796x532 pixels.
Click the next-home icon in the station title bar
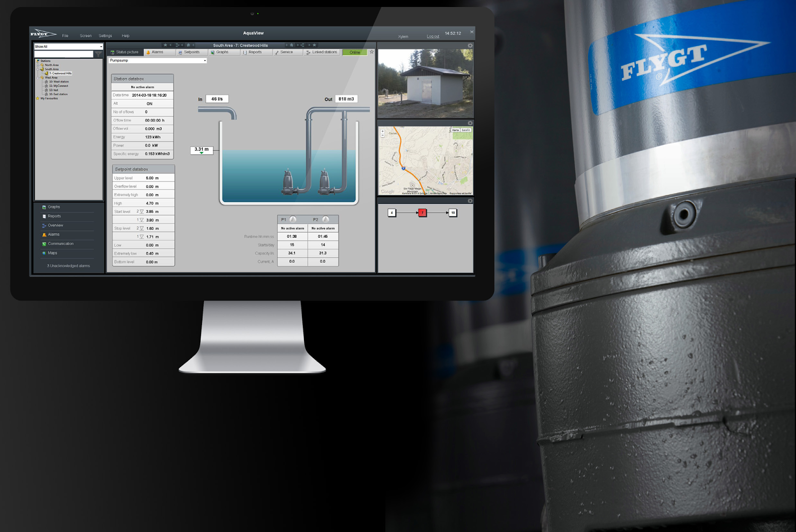pyautogui.click(x=292, y=45)
